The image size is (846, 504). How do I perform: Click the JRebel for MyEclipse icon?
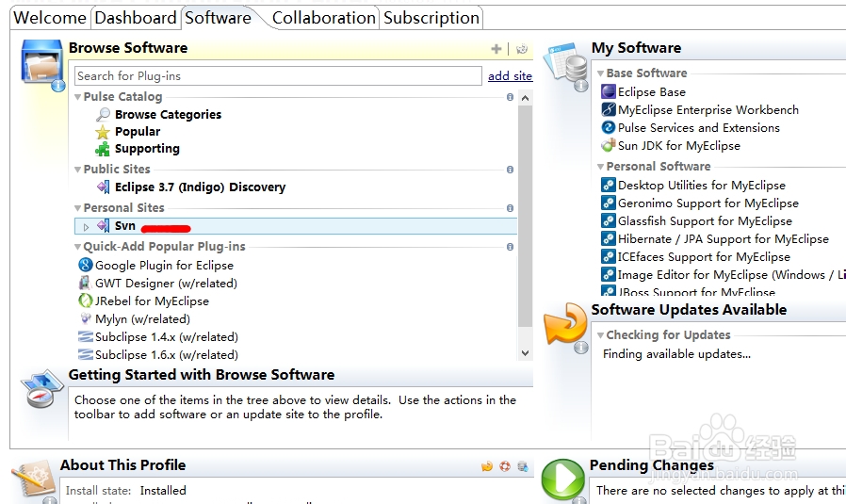85,301
